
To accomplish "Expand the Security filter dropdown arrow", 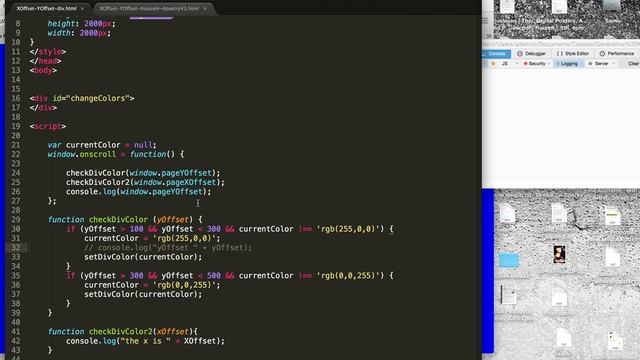I will click(549, 64).
